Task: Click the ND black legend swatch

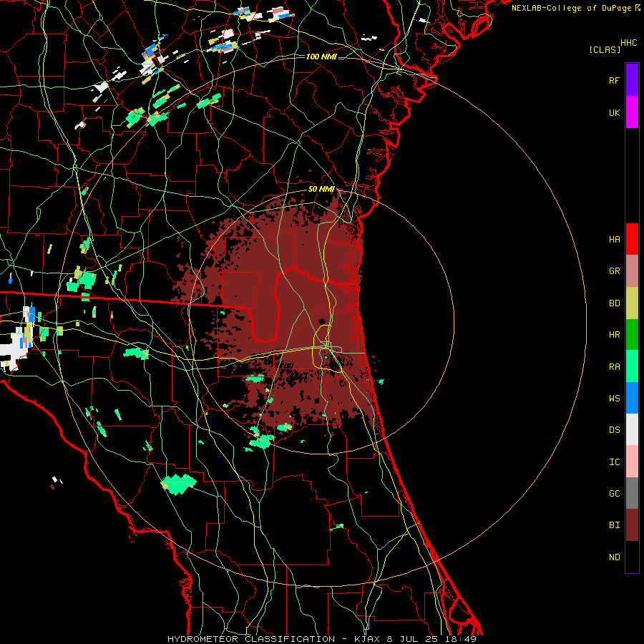Action: [x=632, y=557]
